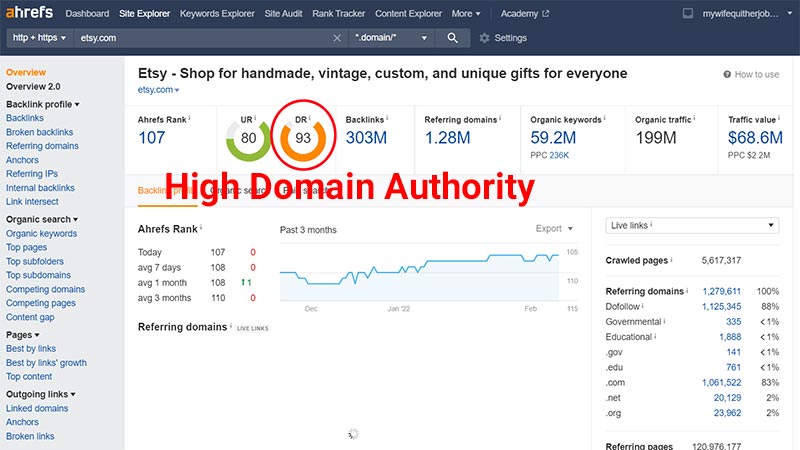Click the 1,061,522 .com domains count
Viewport: 800px width, 450px height.
tap(721, 383)
